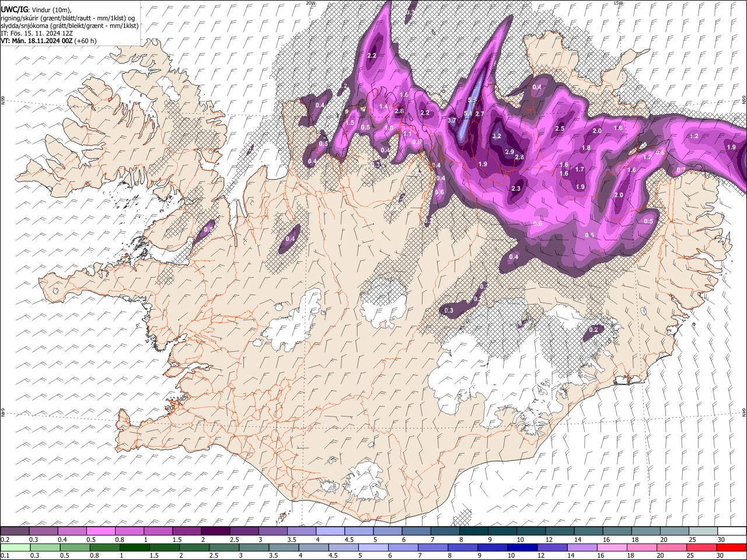This screenshot has width=747, height=560.
Task: Click the 3.2 snowfall value on the map
Action: 497,136
